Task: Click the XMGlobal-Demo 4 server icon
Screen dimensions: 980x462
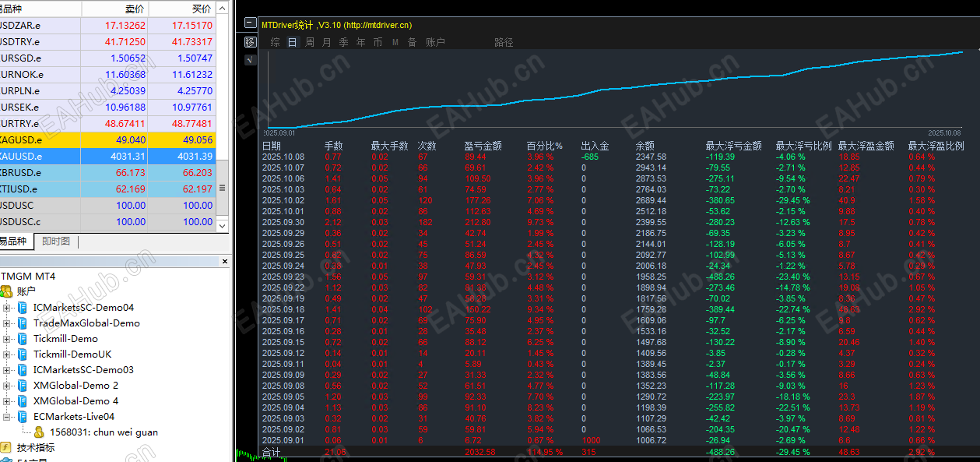Action: click(22, 401)
